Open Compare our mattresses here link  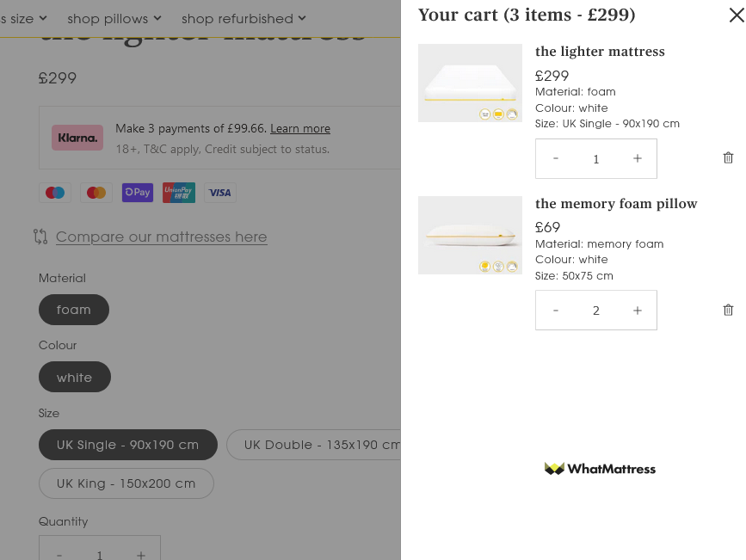[161, 237]
